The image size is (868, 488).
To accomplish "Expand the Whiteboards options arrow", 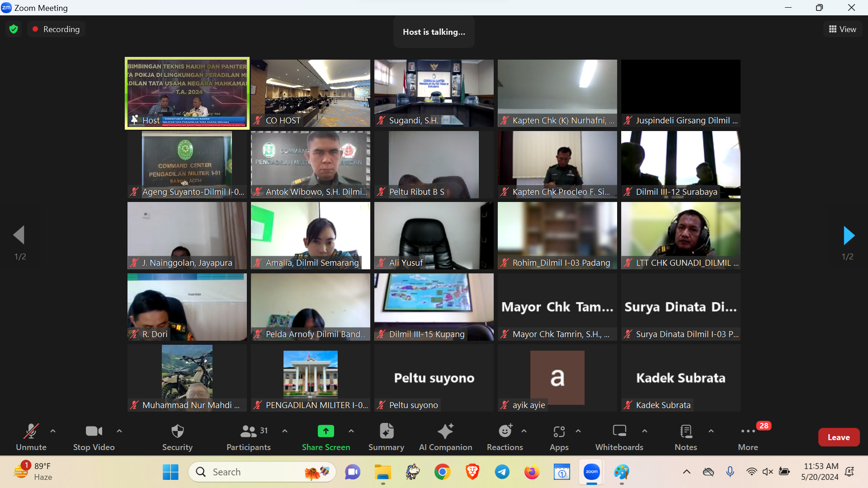I will 645,431.
